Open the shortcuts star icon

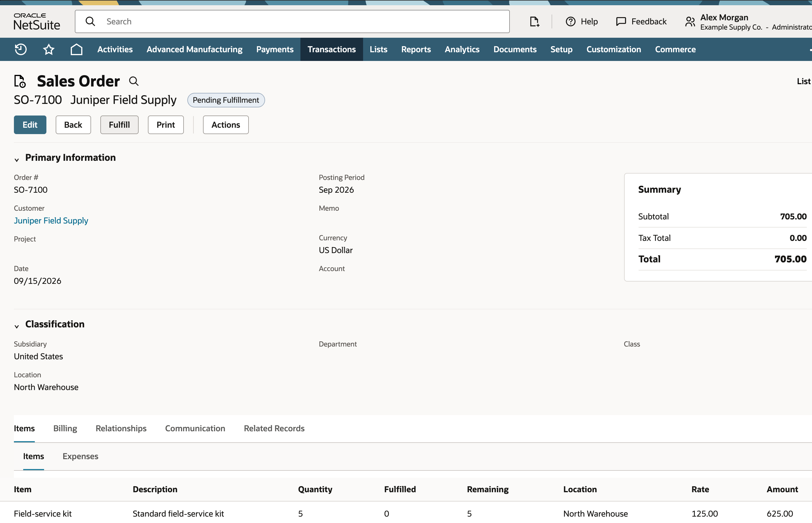point(49,49)
